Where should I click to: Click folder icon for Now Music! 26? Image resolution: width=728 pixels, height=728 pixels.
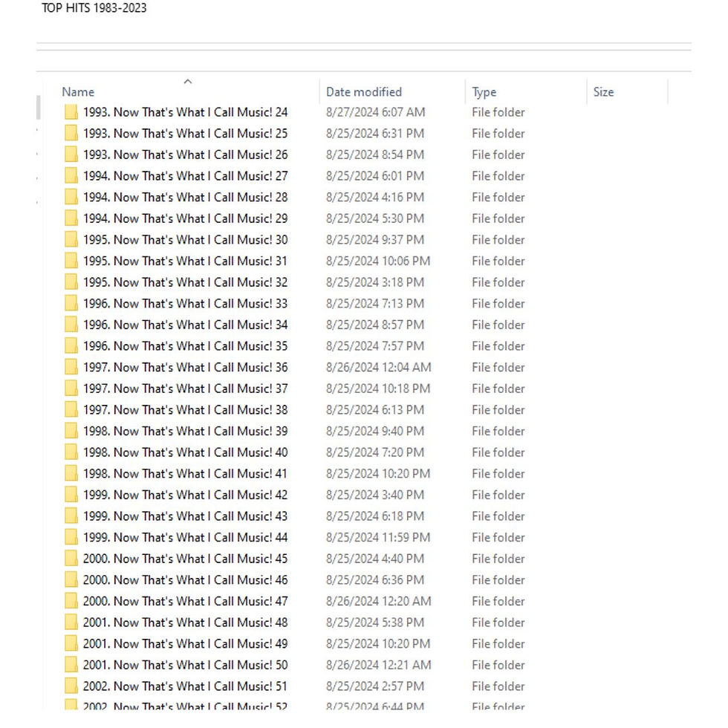(71, 155)
